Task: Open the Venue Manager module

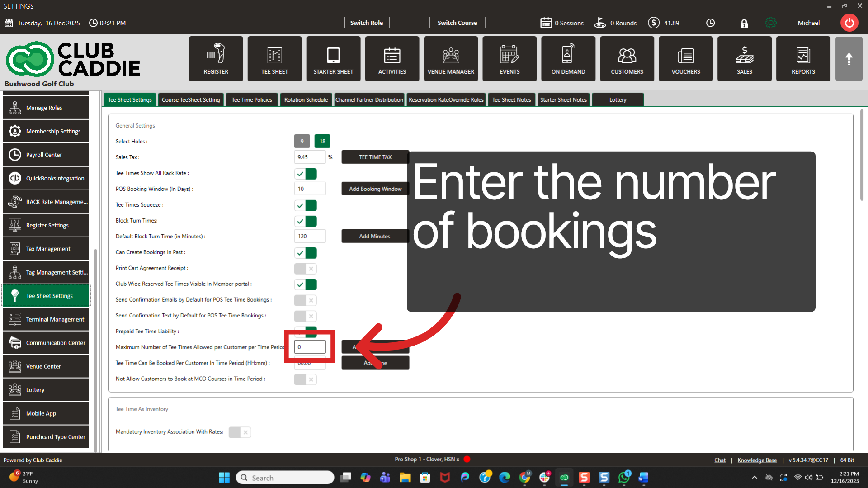Action: pyautogui.click(x=450, y=58)
